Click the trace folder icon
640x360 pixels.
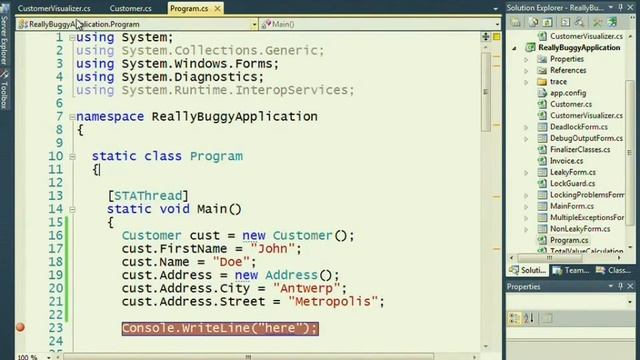click(x=542, y=82)
